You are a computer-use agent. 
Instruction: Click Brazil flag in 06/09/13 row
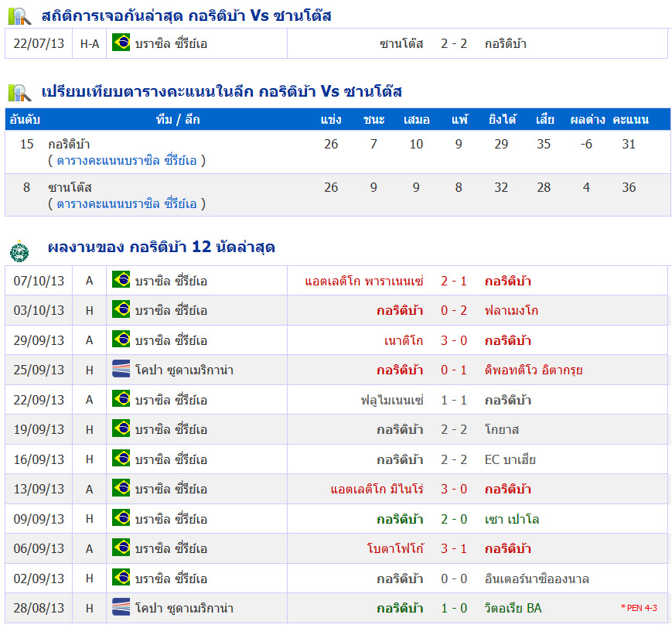[x=121, y=548]
